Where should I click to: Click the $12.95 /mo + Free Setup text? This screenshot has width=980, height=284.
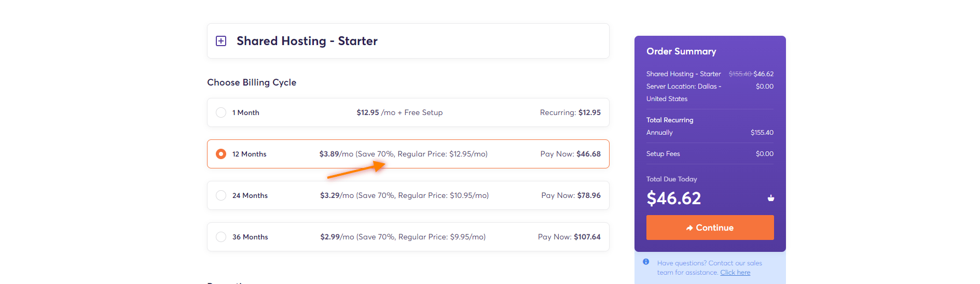(x=399, y=112)
